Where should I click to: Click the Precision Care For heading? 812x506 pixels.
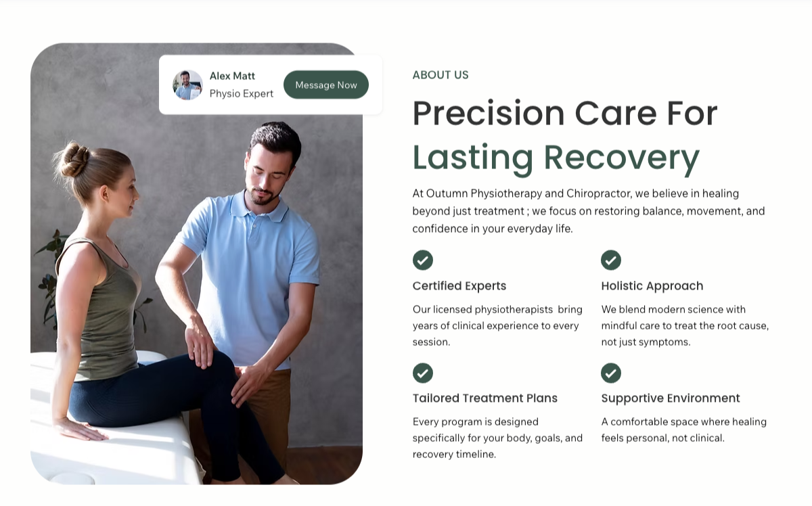click(x=565, y=113)
